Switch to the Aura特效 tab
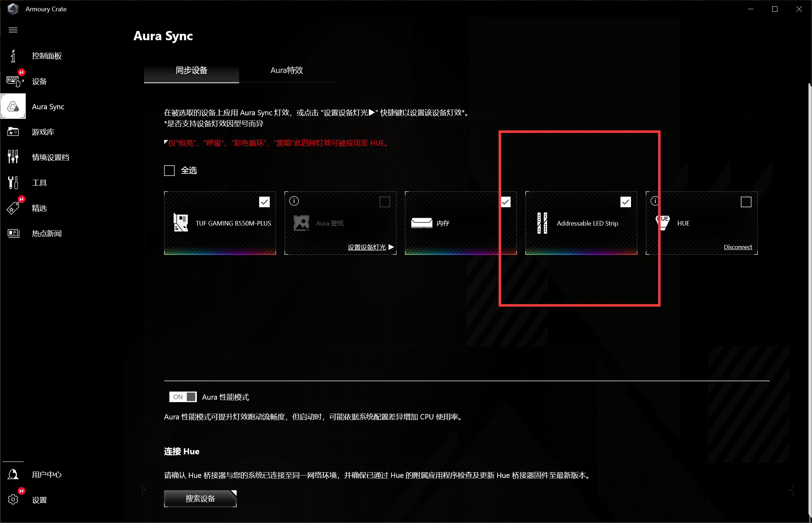The width and height of the screenshot is (812, 523). [x=287, y=70]
